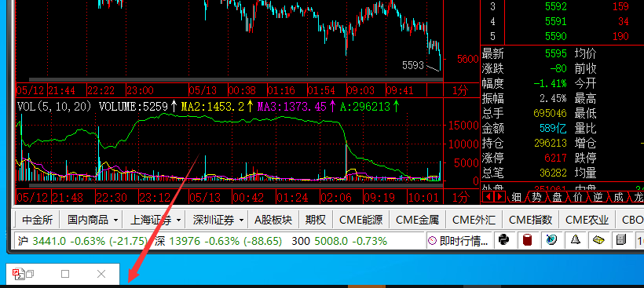Click the 持仓 value 296213
This screenshot has width=644, height=288.
click(551, 143)
